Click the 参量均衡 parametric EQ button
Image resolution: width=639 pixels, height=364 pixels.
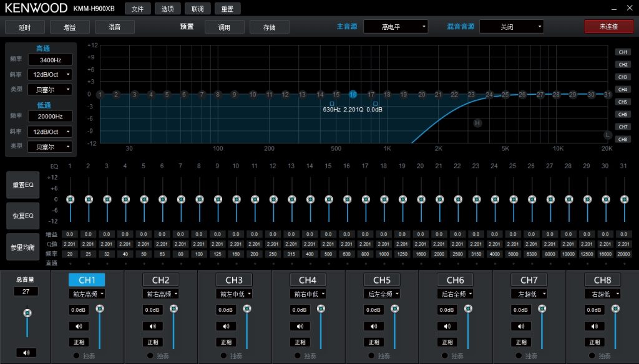(23, 247)
